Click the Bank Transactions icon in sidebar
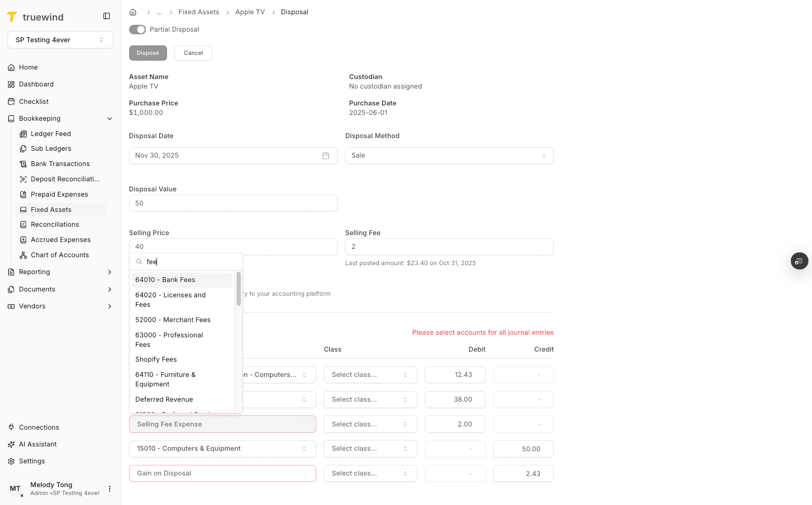The width and height of the screenshot is (812, 505). (x=23, y=163)
